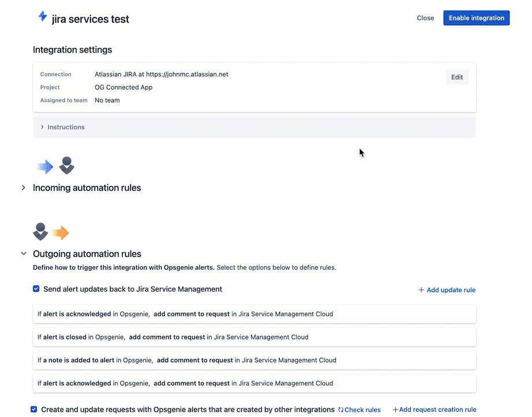532x417 pixels.
Task: Expand Incoming automation rules
Action: [24, 188]
